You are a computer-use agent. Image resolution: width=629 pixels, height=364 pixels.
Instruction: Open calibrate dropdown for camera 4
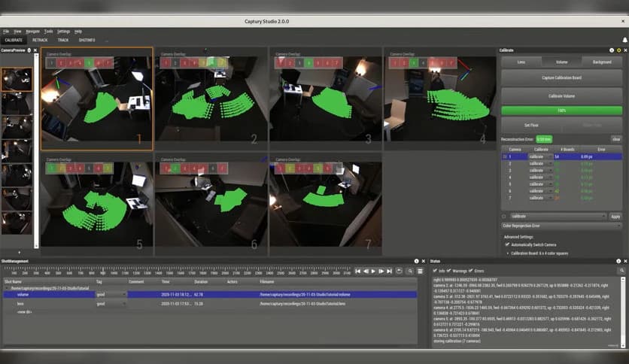[540, 177]
